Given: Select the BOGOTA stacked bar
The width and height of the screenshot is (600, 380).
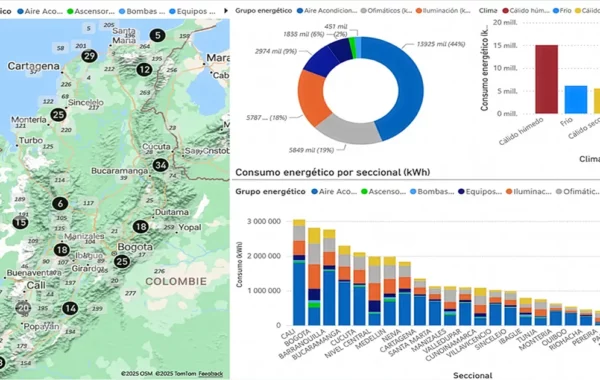Looking at the screenshot, I should coord(314,277).
